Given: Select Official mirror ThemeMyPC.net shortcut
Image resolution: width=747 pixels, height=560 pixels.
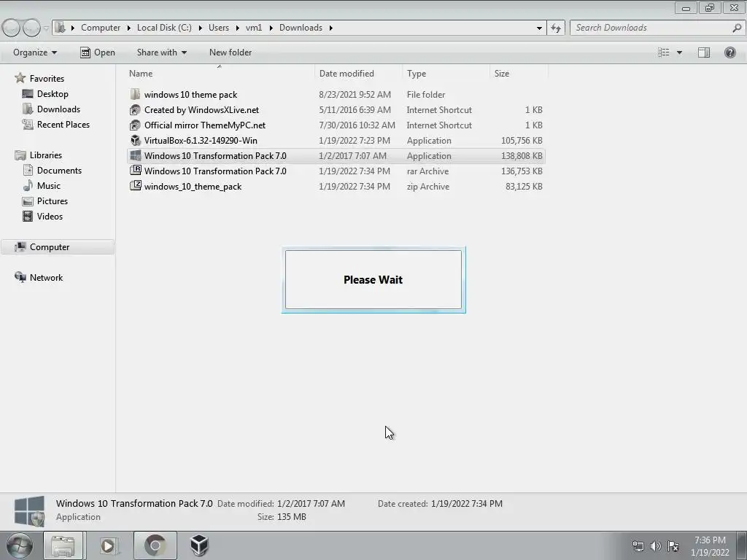Looking at the screenshot, I should tap(205, 125).
